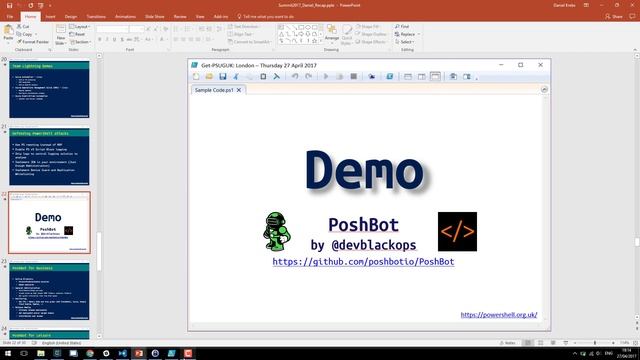Viewport: 640px width, 360px height.
Task: Open the File tab
Action: point(10,17)
